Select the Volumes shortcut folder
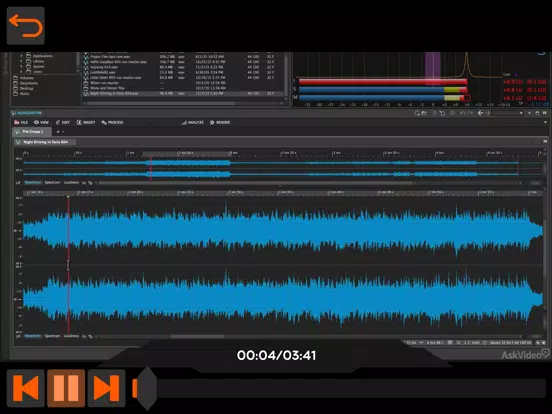Screen dimensions: 552x414 coord(24,78)
